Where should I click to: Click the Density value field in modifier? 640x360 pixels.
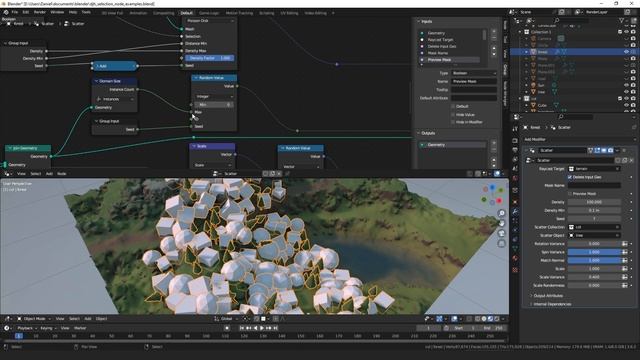(594, 202)
